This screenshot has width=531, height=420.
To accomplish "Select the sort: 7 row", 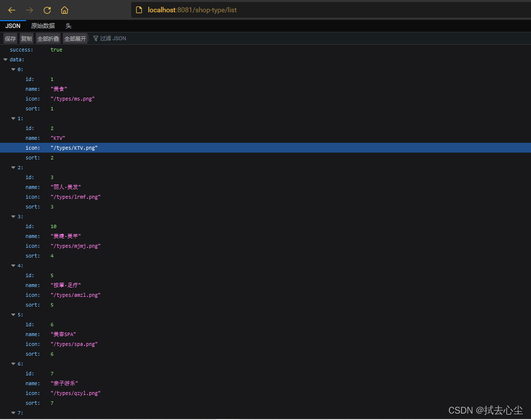I will [x=265, y=403].
